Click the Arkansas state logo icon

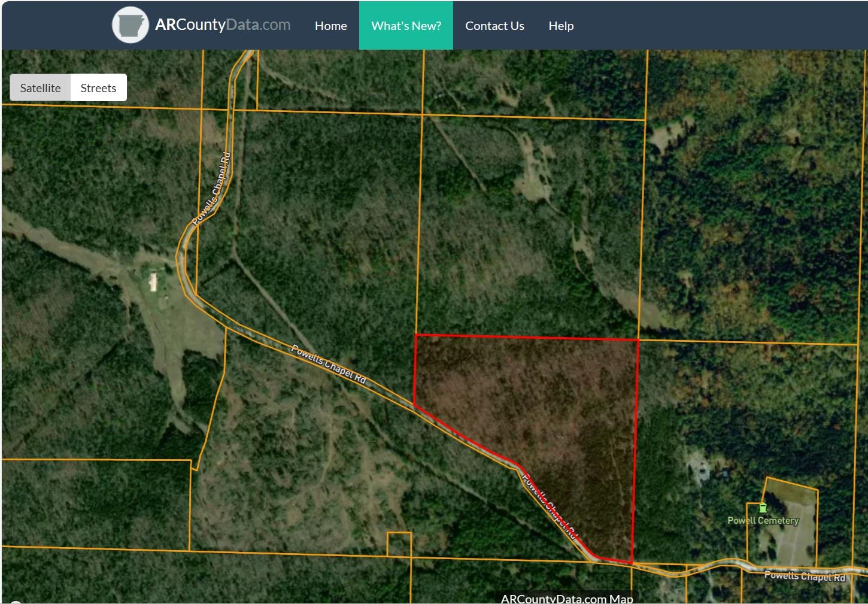(130, 25)
